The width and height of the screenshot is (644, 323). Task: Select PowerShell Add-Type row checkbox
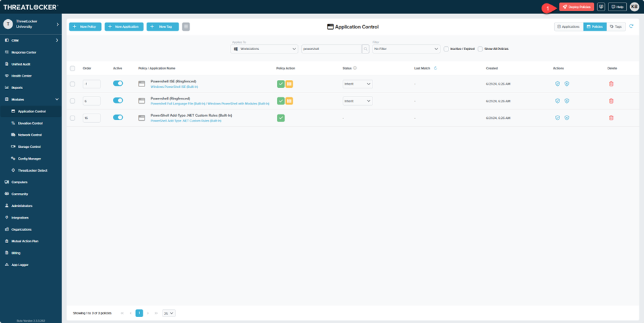pyautogui.click(x=73, y=118)
